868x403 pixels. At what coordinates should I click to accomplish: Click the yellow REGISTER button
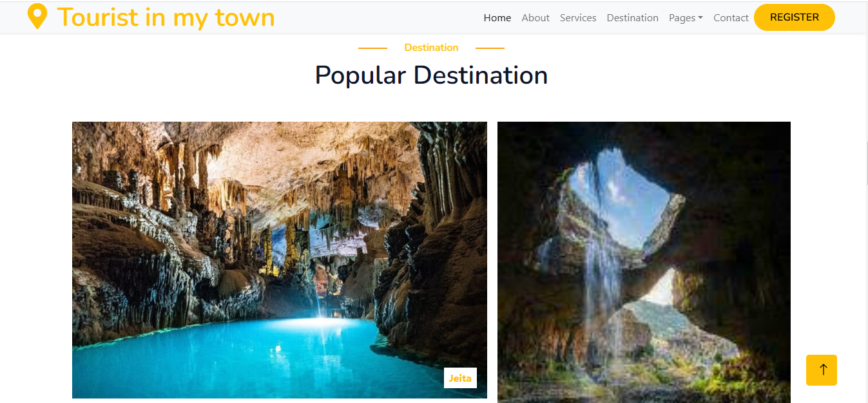click(795, 17)
